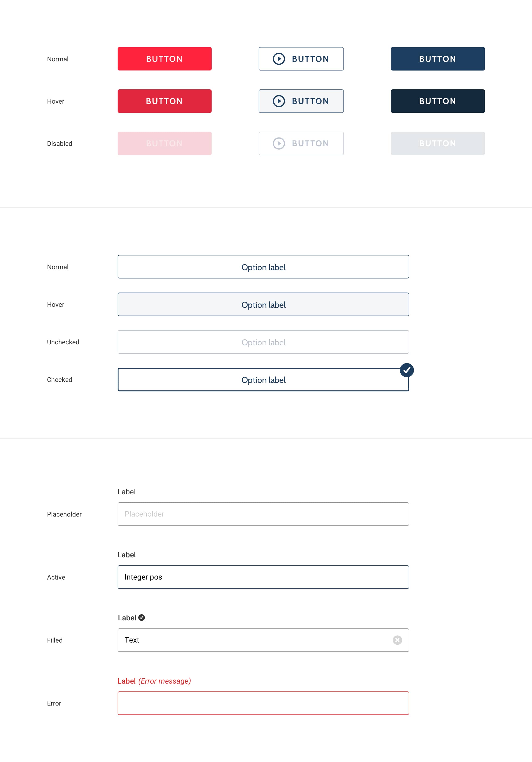Click the active field containing Integer pos
This screenshot has height=762, width=532.
pyautogui.click(x=263, y=577)
